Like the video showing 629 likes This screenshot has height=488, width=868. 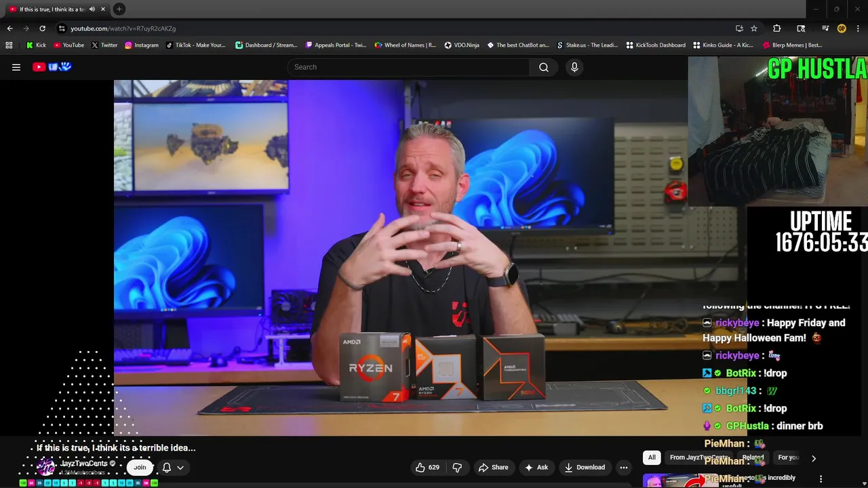pos(427,467)
